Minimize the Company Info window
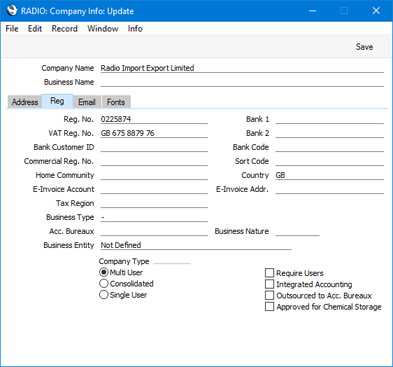Image resolution: width=393 pixels, height=367 pixels. (312, 11)
